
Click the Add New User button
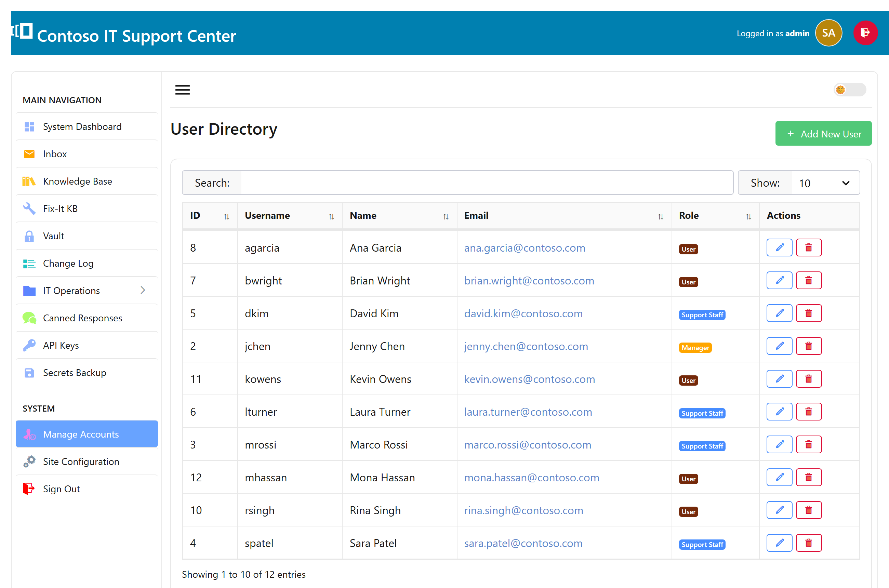pyautogui.click(x=823, y=134)
